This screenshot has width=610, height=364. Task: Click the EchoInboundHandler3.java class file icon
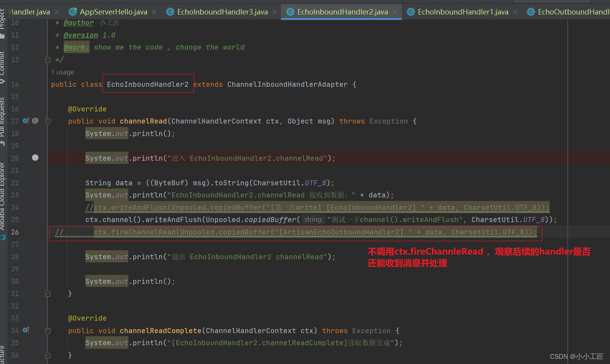point(170,12)
